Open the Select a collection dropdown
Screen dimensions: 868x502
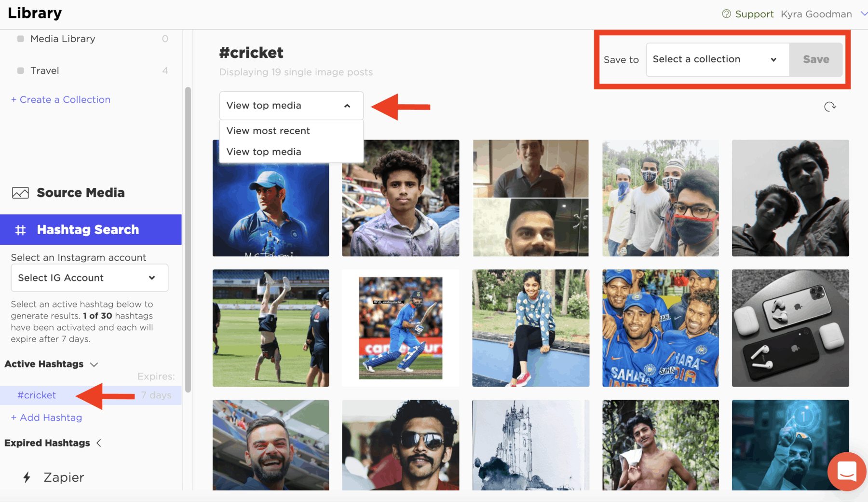coord(717,59)
